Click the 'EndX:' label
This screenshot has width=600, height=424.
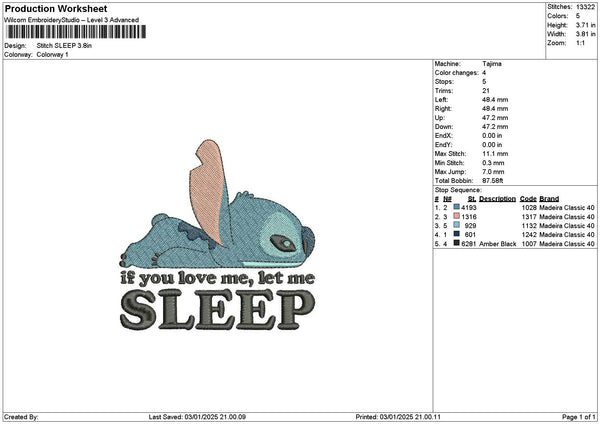443,136
